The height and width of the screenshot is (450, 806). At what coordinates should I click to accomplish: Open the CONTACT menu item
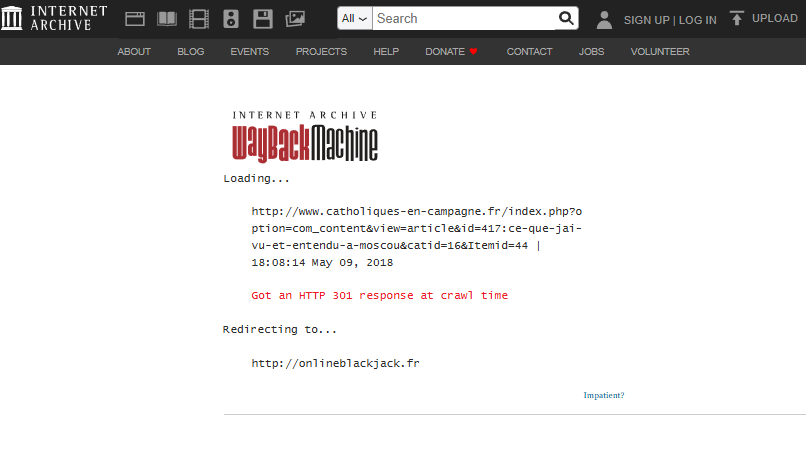coord(529,51)
